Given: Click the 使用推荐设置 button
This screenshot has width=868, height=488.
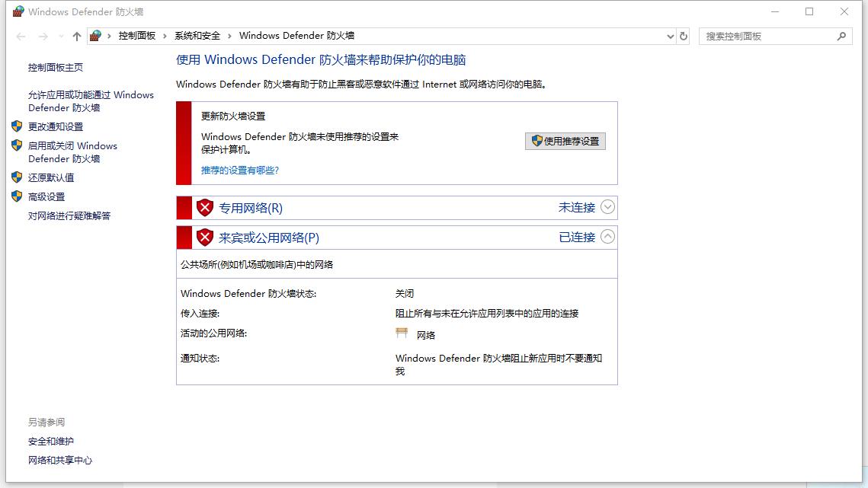Looking at the screenshot, I should [x=565, y=141].
